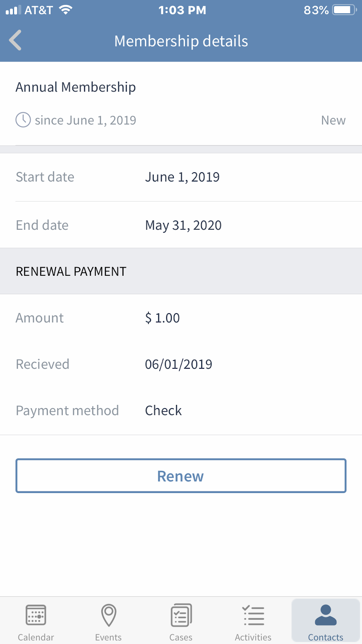The height and width of the screenshot is (644, 362).
Task: Open the Calendar tab icon
Action: (x=36, y=615)
